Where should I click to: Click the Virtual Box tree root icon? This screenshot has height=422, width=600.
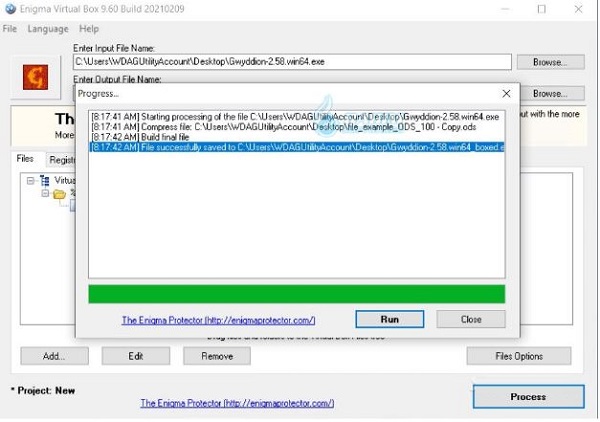(45, 181)
